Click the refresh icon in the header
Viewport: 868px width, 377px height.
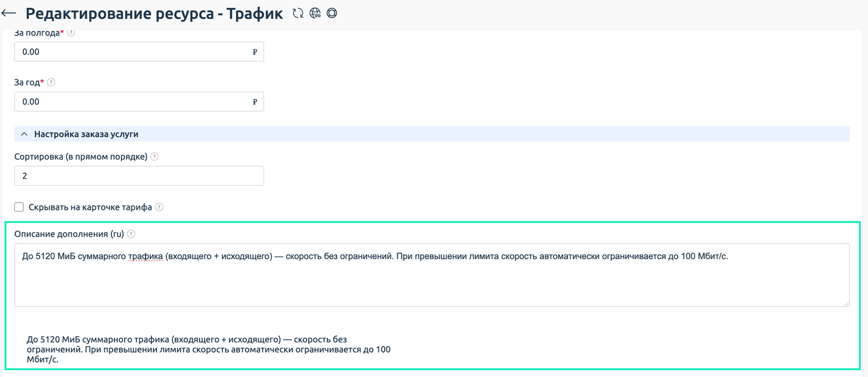(x=298, y=13)
